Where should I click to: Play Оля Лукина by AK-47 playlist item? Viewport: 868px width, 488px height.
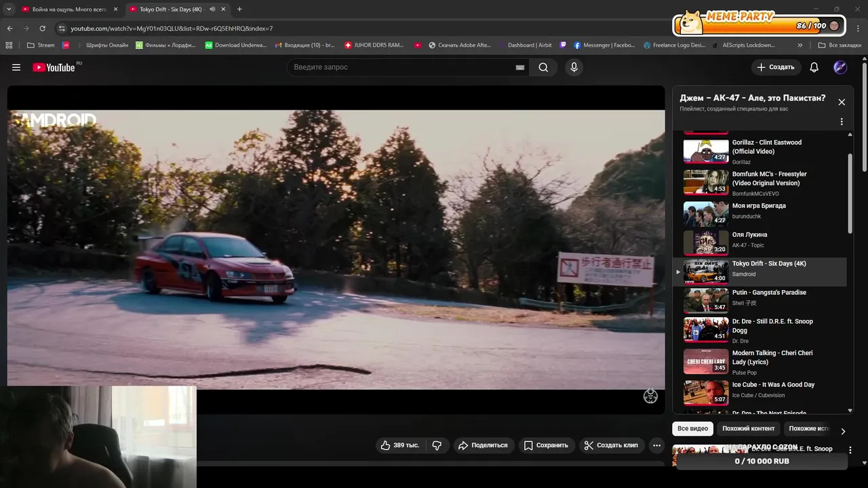pos(760,242)
